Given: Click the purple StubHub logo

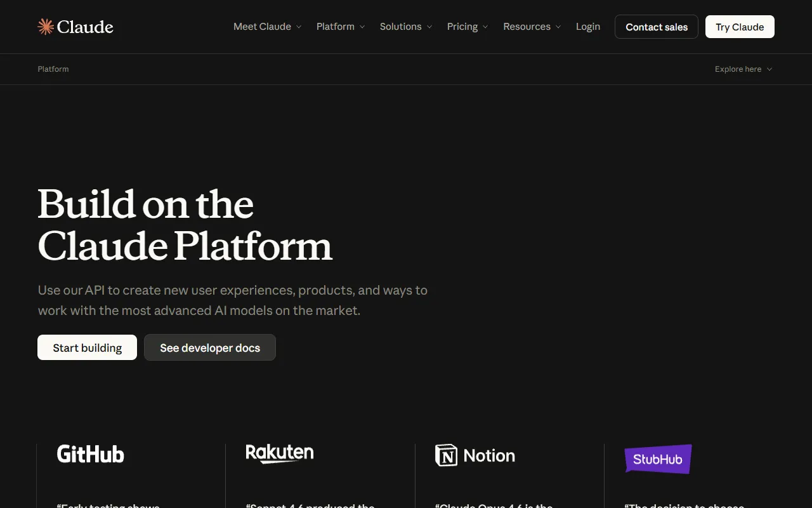Looking at the screenshot, I should click(658, 458).
